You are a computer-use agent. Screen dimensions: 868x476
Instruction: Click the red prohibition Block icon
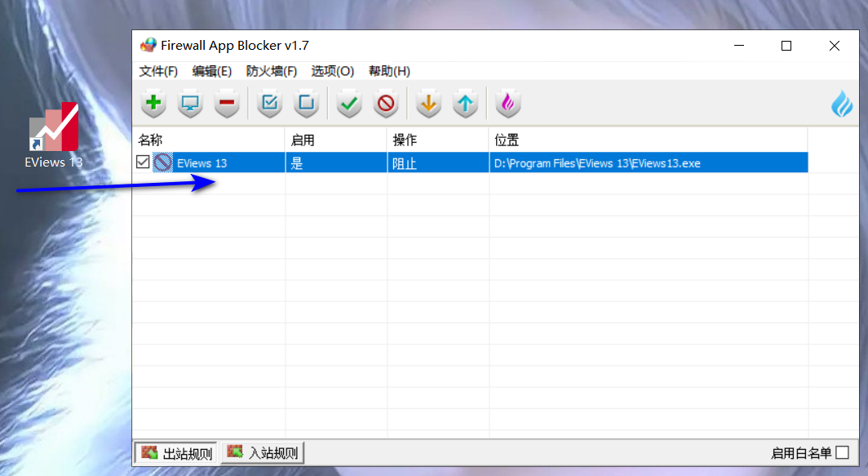click(386, 103)
